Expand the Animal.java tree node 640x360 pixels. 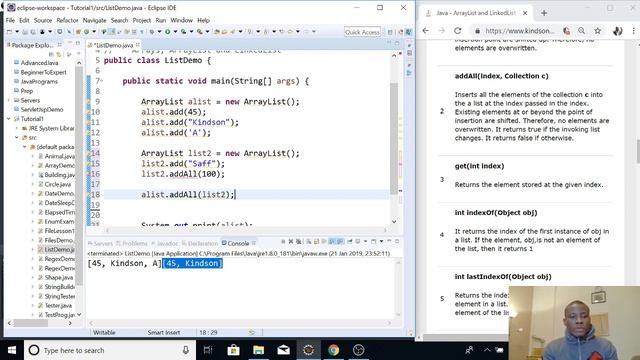click(33, 156)
